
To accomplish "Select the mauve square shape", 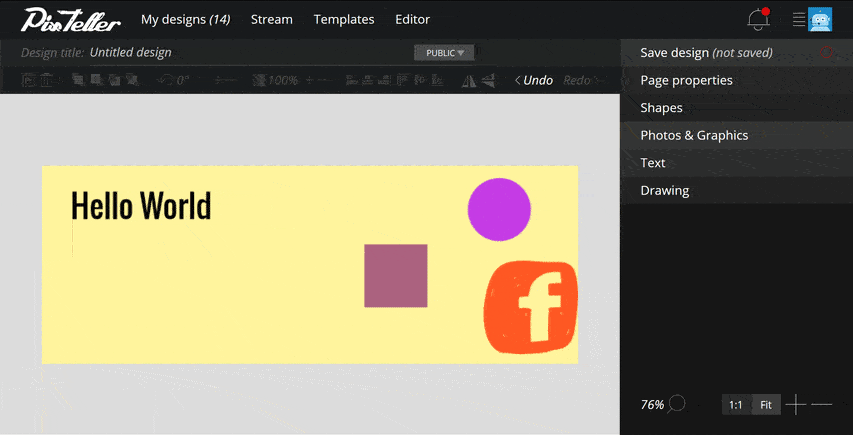I will click(395, 276).
